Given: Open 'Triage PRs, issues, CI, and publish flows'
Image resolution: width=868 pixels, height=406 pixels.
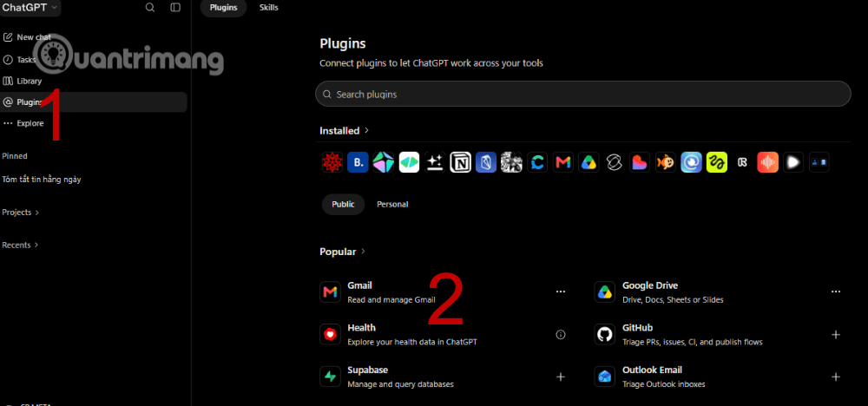Looking at the screenshot, I should tap(693, 342).
